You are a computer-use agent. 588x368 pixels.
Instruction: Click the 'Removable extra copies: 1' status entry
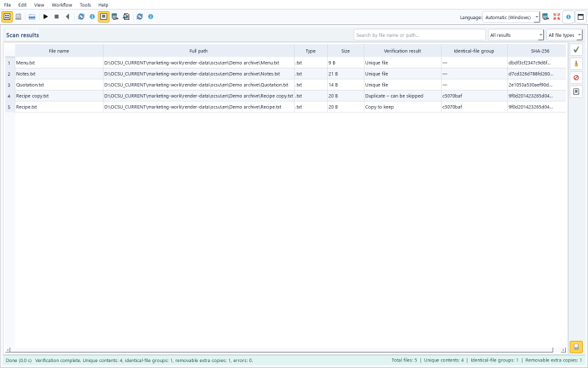tap(553, 360)
